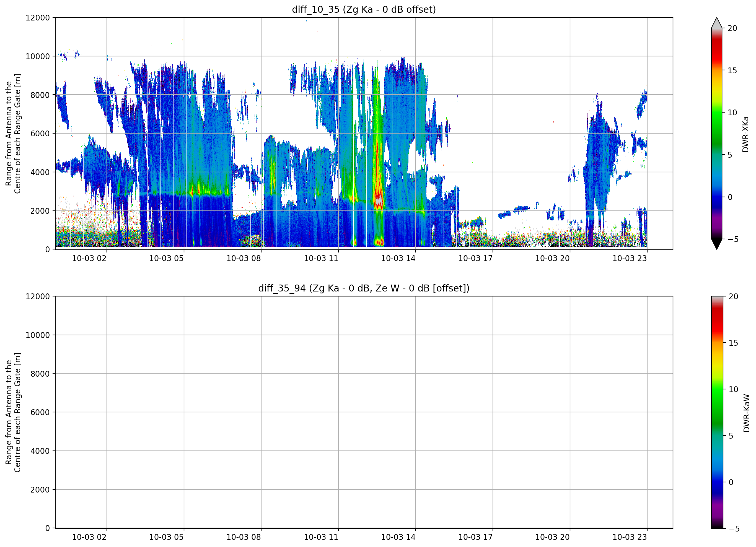Click the 10-03 05 tick label on the bottom plot
The image size is (756, 547).
point(166,537)
